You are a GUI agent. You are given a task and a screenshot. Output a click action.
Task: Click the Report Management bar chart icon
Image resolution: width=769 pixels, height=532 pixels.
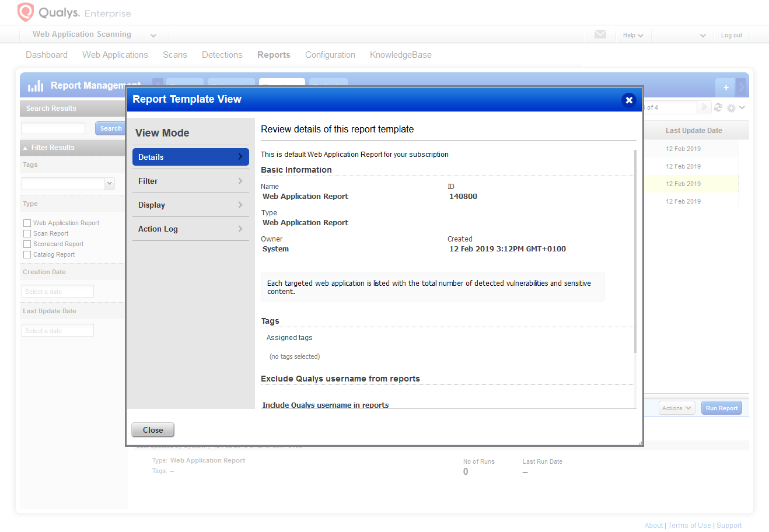(36, 86)
